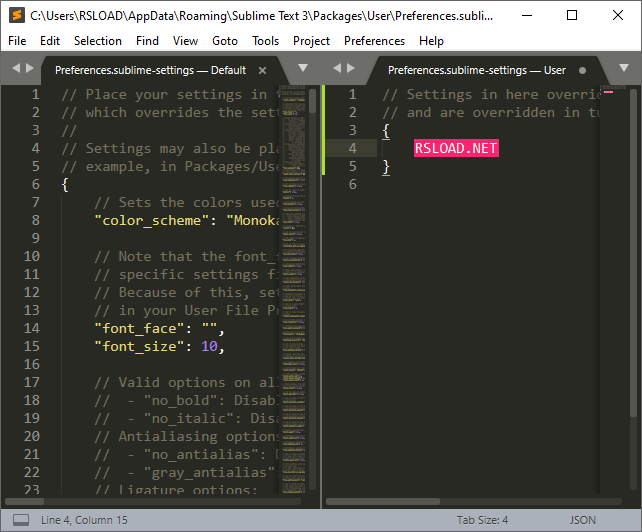Open tab list dropdown in left pane

(303, 68)
